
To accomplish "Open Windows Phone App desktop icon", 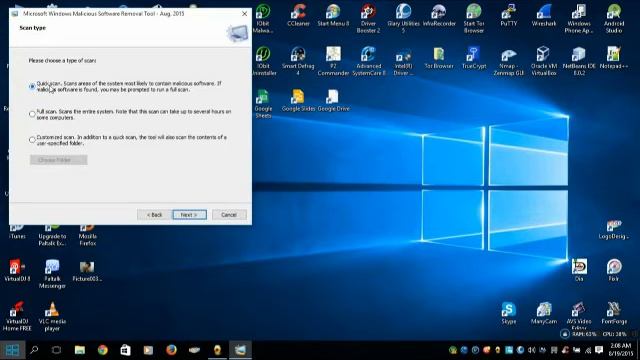I will pyautogui.click(x=579, y=19).
